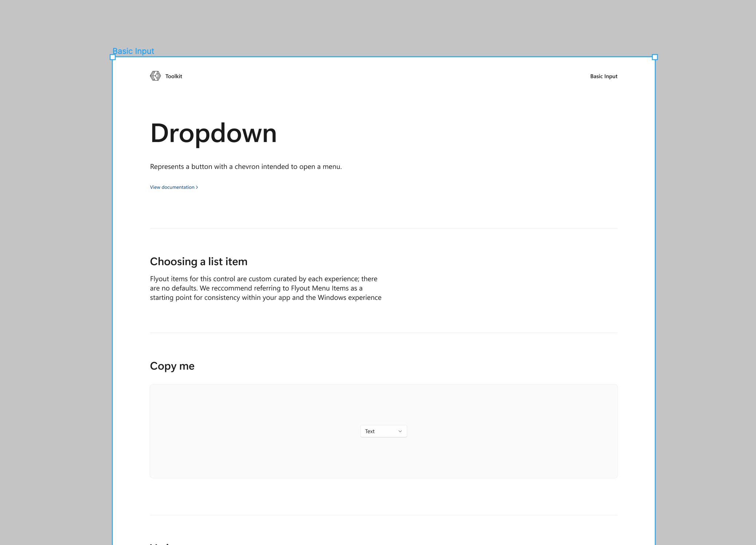This screenshot has width=756, height=545.
Task: Select the Basic Input frame label
Action: [133, 51]
